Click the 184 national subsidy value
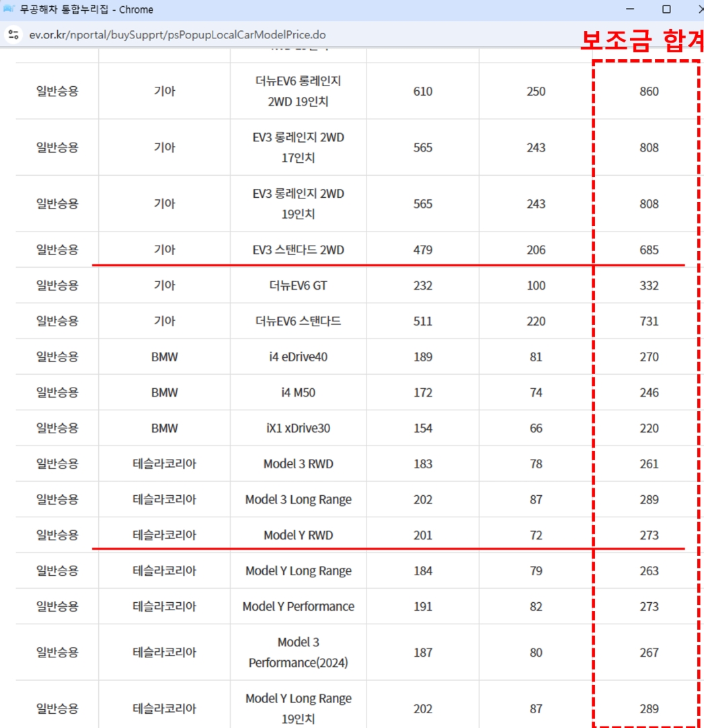The image size is (704, 728). tap(423, 571)
